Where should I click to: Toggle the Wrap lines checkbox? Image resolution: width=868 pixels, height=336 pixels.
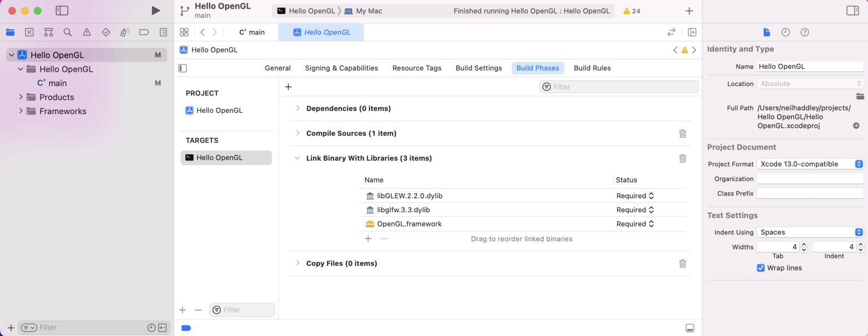(x=761, y=268)
